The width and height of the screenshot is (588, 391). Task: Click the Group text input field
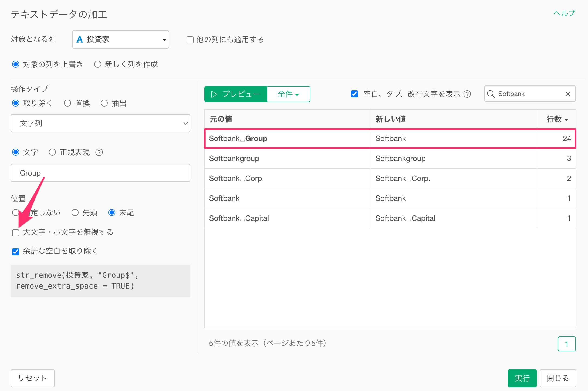(100, 173)
